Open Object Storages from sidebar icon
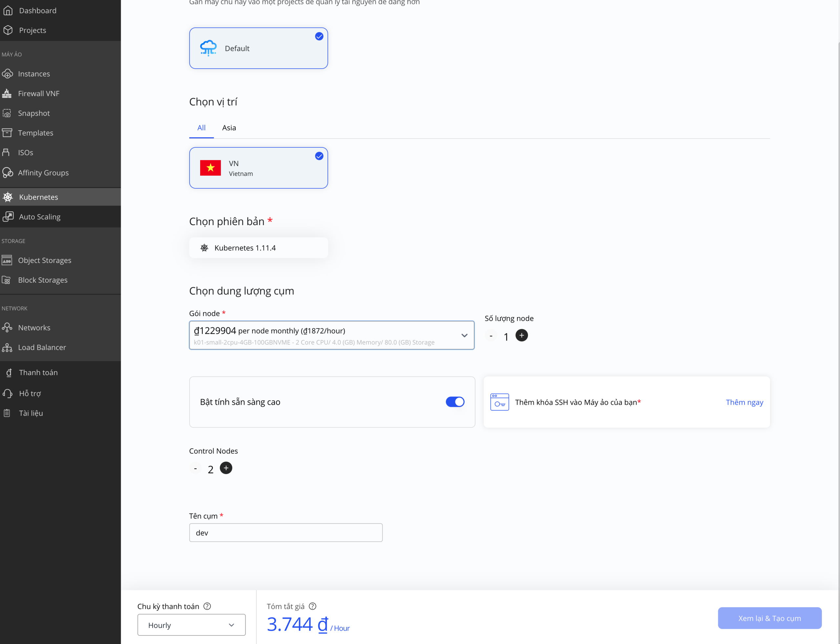 tap(7, 260)
